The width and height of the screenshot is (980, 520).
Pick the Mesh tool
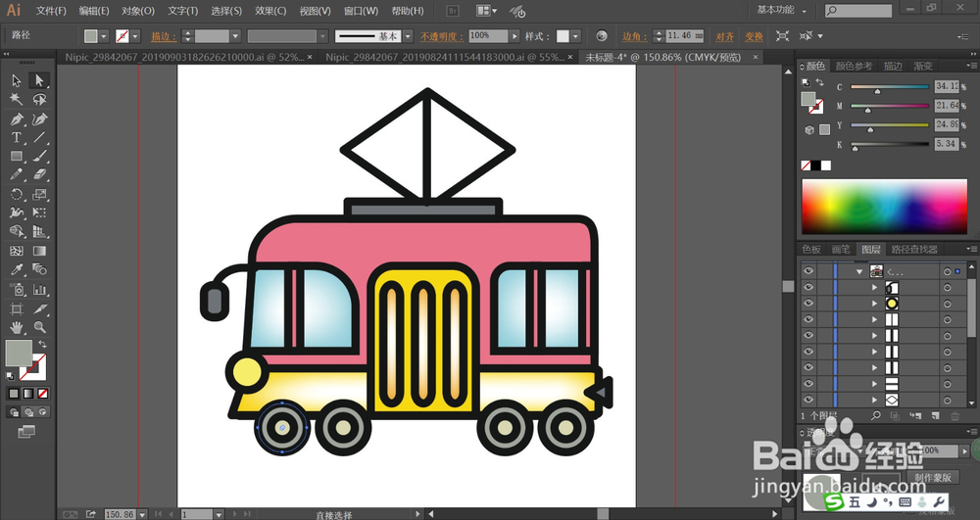17,251
